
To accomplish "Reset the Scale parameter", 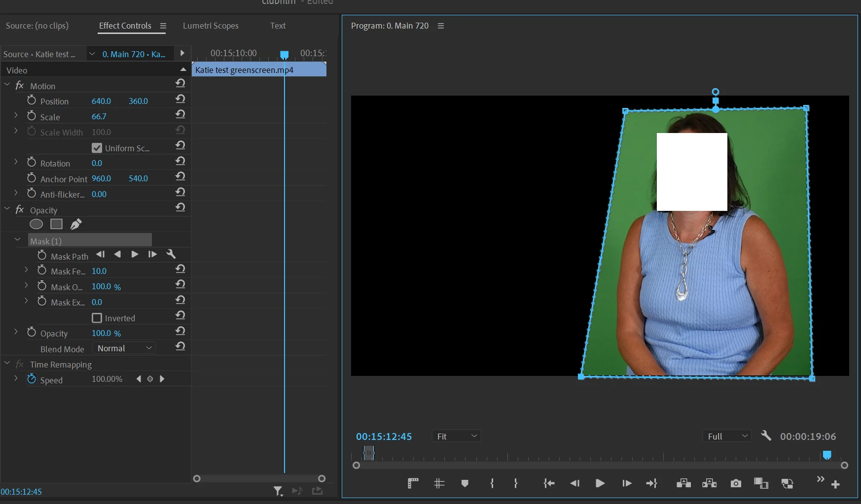I will point(180,114).
